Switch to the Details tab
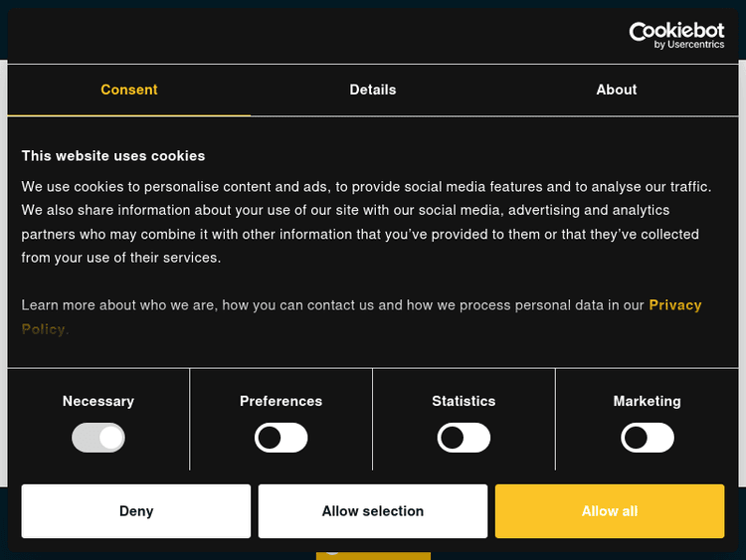Viewport: 746px width, 560px height. pos(373,90)
